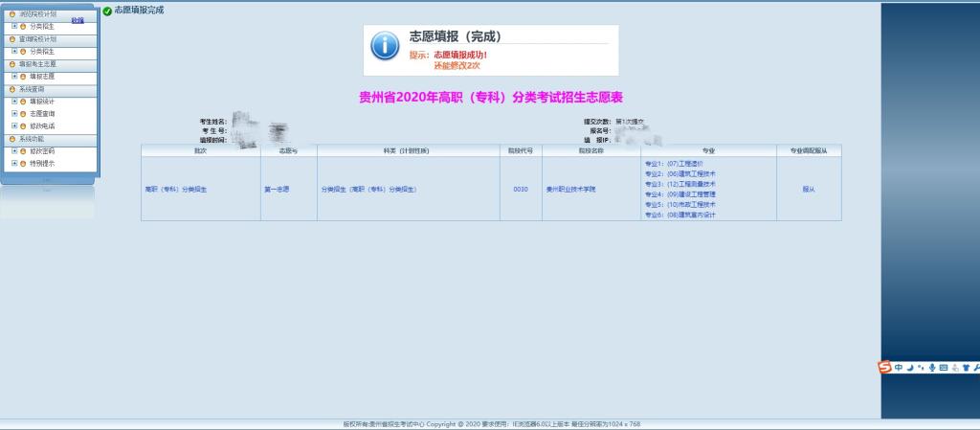This screenshot has width=980, height=430.
Task: Click the 贵州职业技术学院 table cell
Action: click(x=571, y=190)
